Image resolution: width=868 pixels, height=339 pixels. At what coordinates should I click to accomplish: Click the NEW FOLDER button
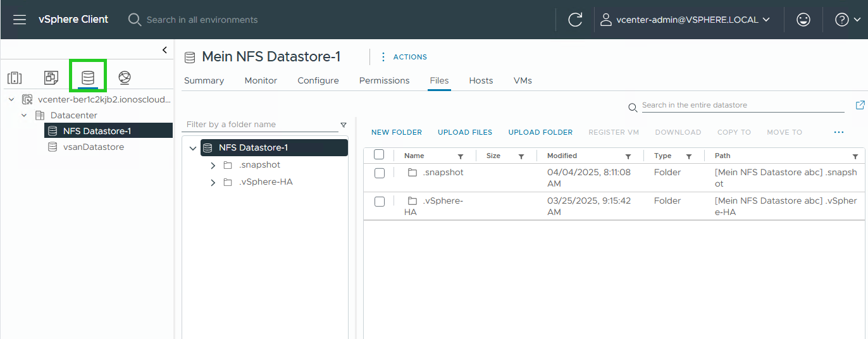(397, 132)
